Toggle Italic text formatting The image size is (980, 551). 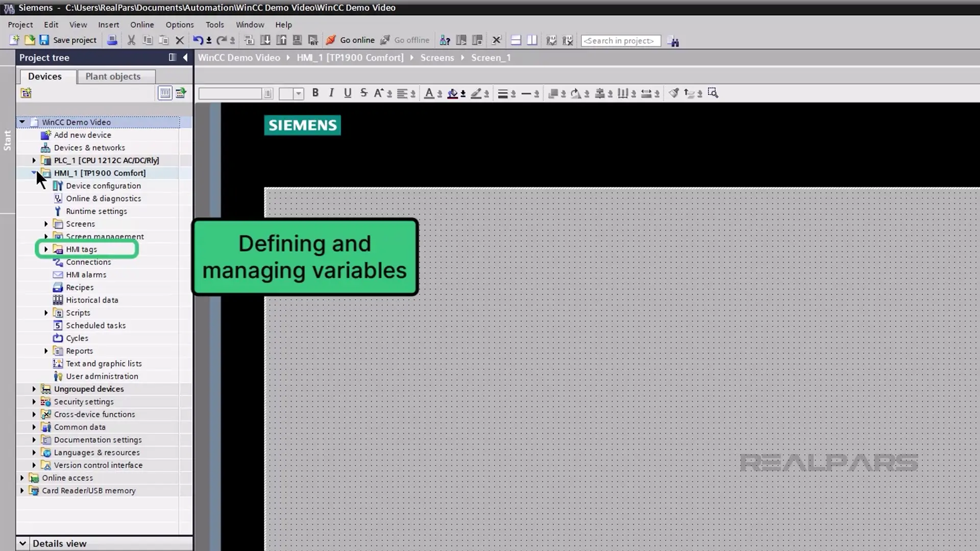331,93
